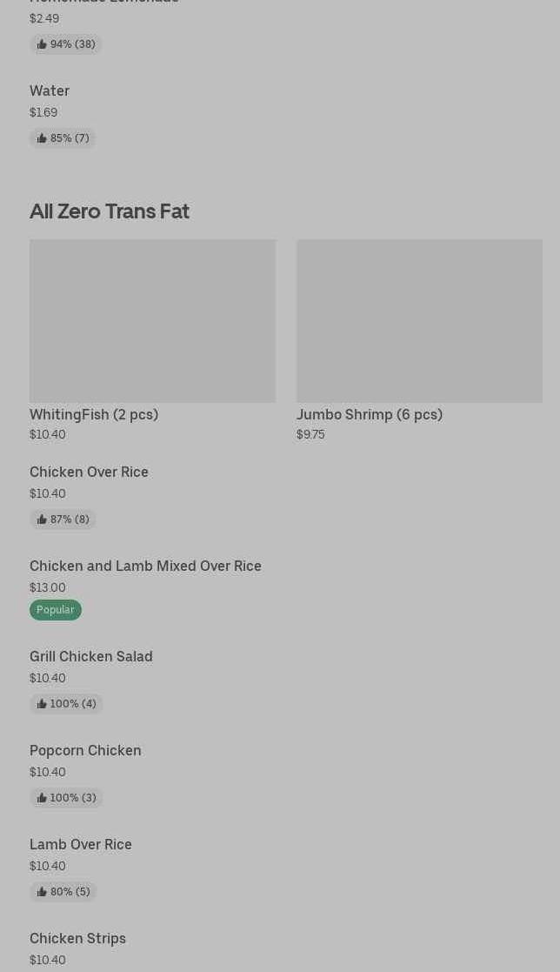The width and height of the screenshot is (560, 972).
Task: Open Grill Chicken Salad item
Action: [x=90, y=656]
